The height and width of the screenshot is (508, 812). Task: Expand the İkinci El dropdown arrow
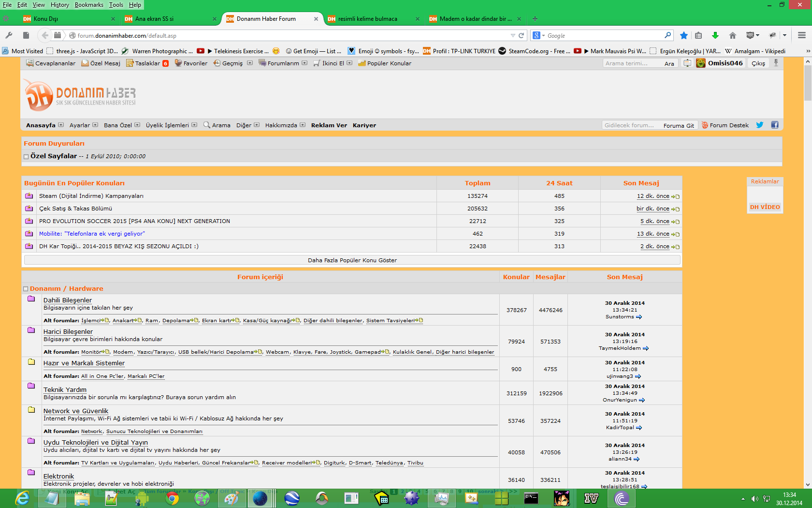[x=349, y=63]
